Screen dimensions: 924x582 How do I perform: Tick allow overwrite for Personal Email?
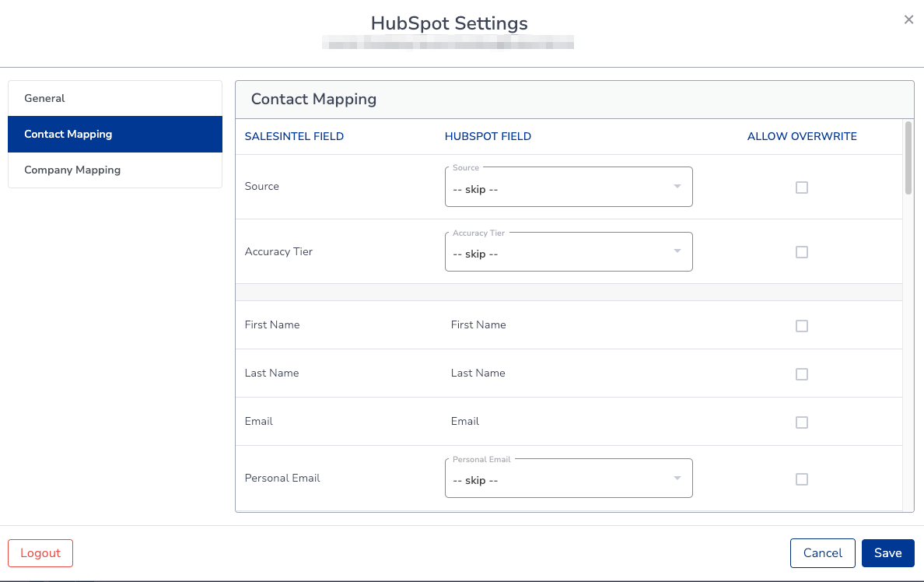(x=801, y=479)
